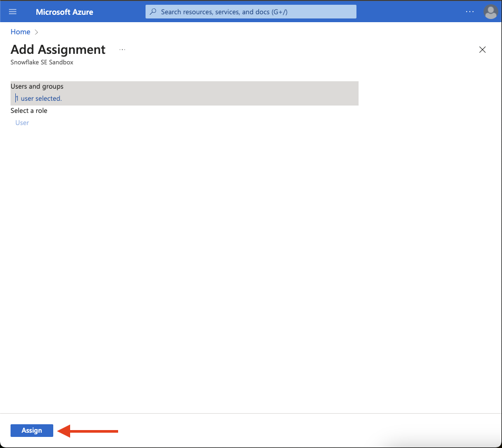Close the Add Assignment pane
The height and width of the screenshot is (448, 502).
click(482, 50)
